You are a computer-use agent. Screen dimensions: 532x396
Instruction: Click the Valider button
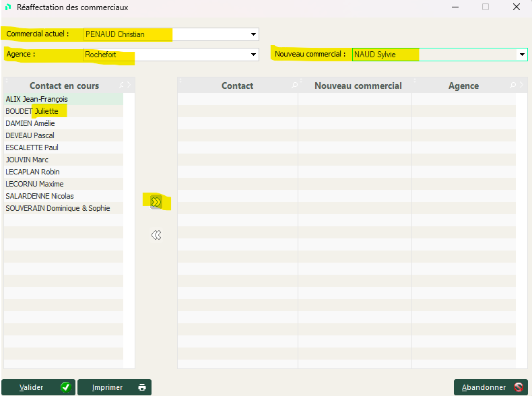coord(38,387)
